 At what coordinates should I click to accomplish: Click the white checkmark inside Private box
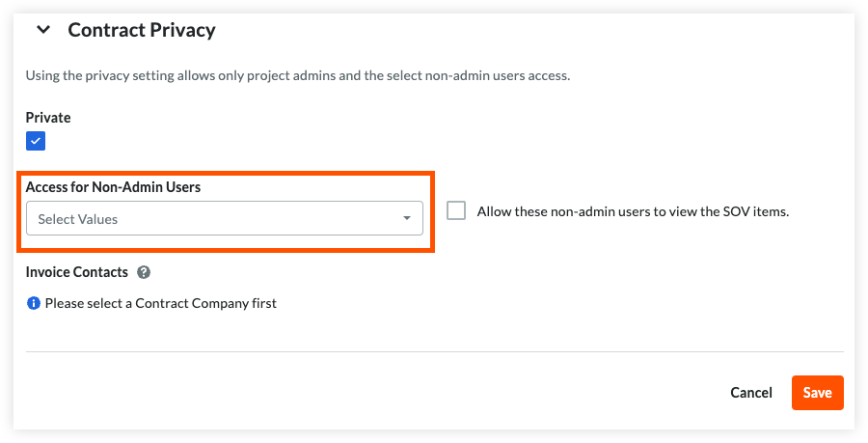[x=36, y=141]
